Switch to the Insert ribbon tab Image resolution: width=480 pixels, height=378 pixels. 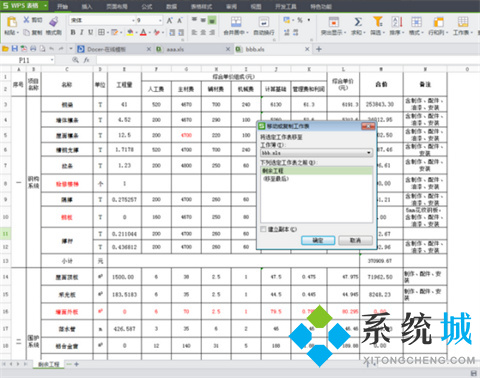[x=87, y=6]
